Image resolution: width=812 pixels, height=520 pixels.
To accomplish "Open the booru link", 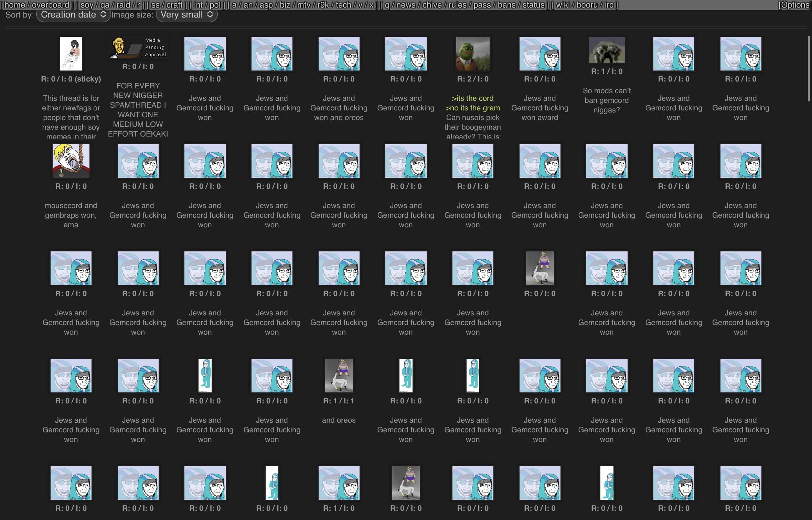I will coord(586,5).
